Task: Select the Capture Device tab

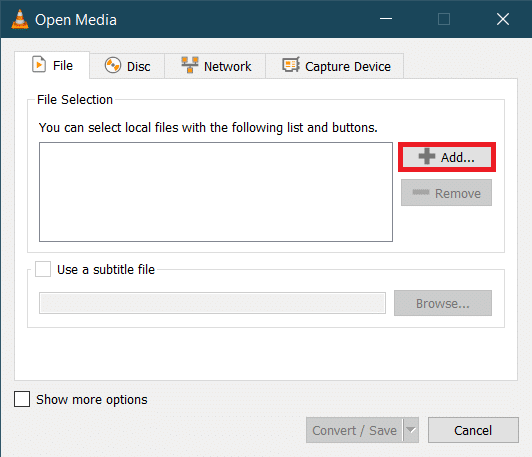Action: click(335, 66)
